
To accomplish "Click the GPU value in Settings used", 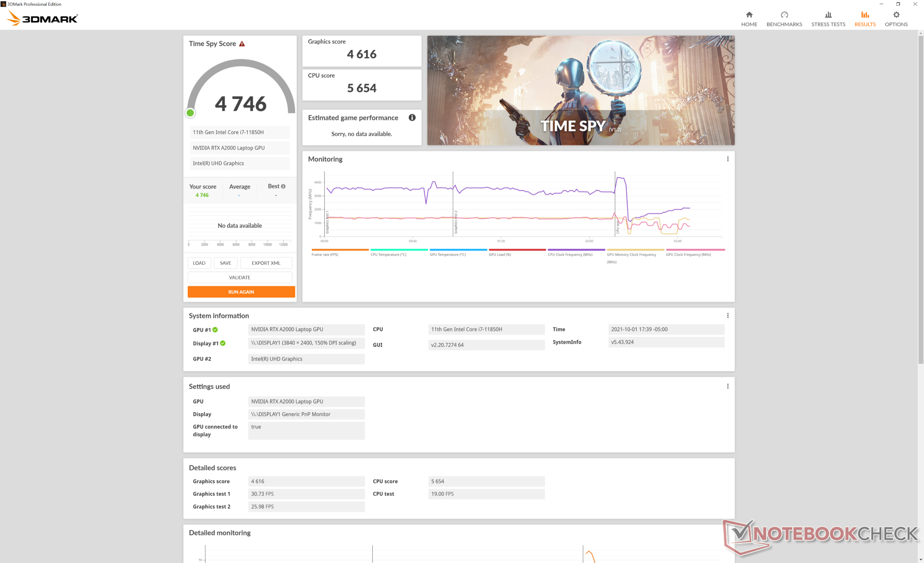I will pyautogui.click(x=307, y=401).
